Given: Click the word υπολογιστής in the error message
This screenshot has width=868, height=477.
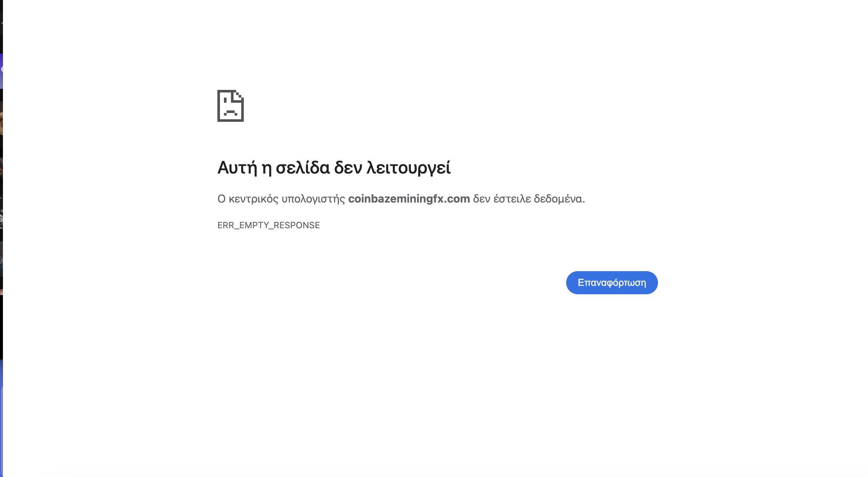Looking at the screenshot, I should coord(313,199).
